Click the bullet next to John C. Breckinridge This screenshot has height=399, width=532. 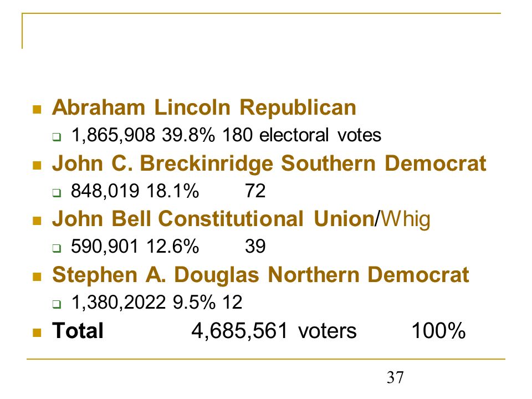click(37, 165)
